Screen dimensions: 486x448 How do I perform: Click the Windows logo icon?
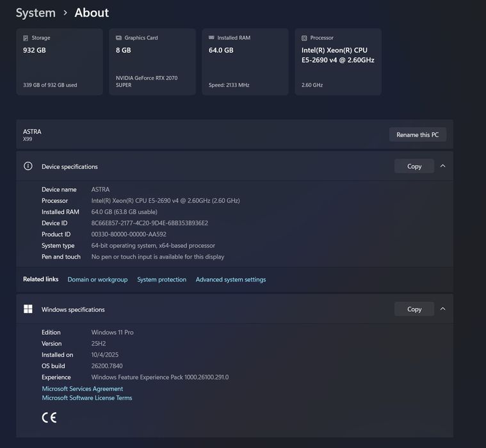point(28,309)
